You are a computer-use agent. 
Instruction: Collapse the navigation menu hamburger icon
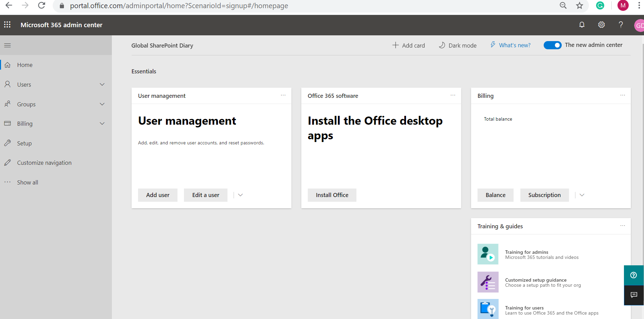point(7,45)
